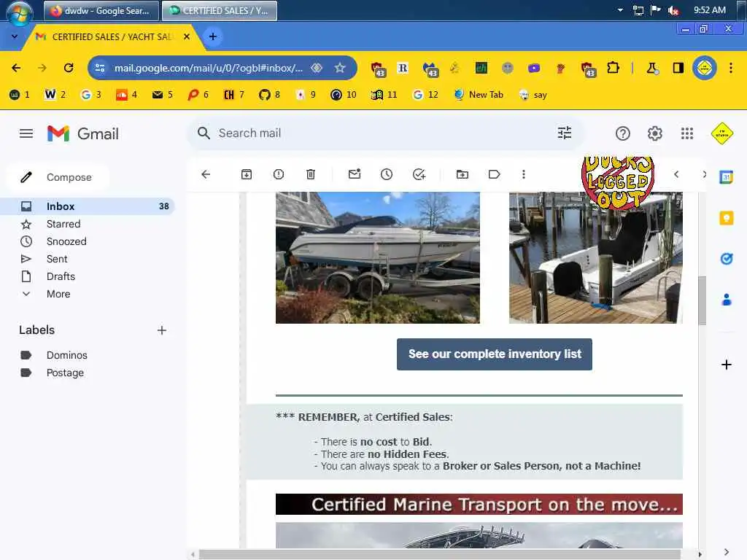747x560 pixels.
Task: Open the say bookmark
Action: tap(533, 95)
